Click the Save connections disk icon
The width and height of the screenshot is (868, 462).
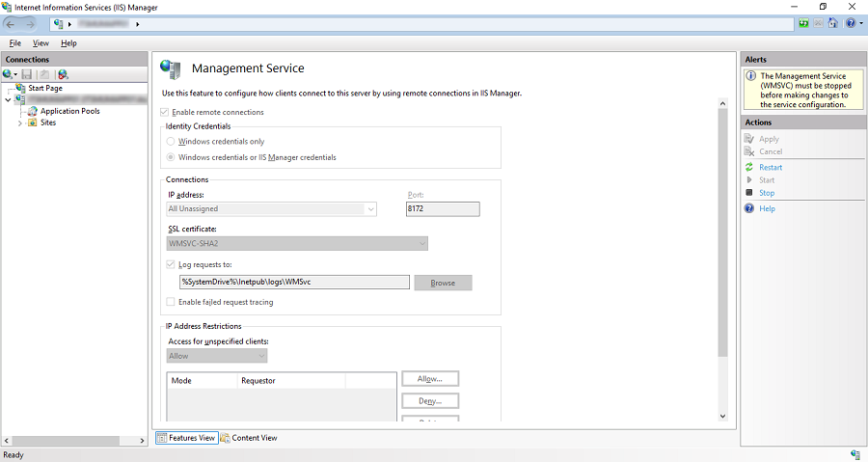[27, 74]
